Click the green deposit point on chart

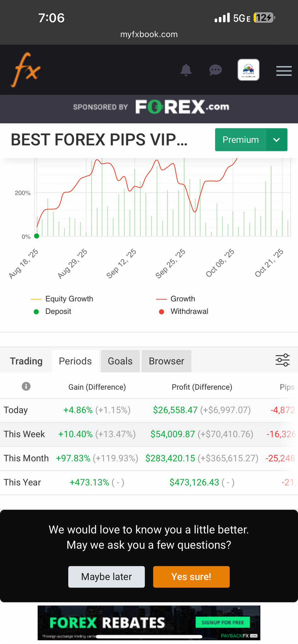click(x=37, y=236)
